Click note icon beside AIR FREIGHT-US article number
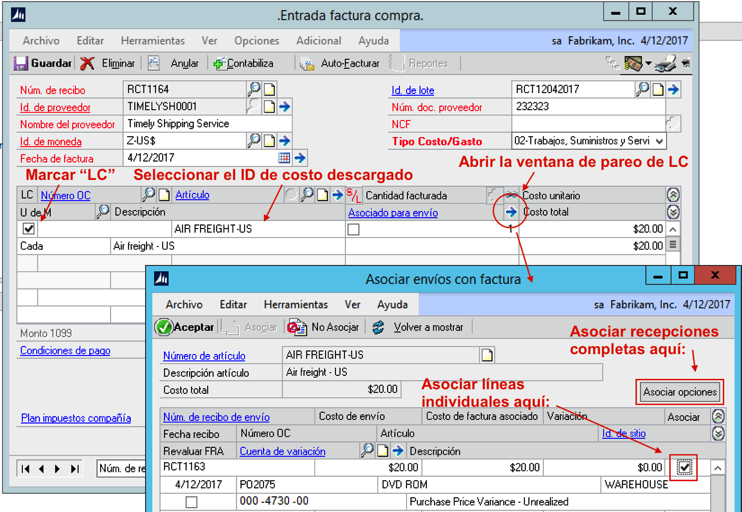742x512 pixels. pyautogui.click(x=487, y=355)
